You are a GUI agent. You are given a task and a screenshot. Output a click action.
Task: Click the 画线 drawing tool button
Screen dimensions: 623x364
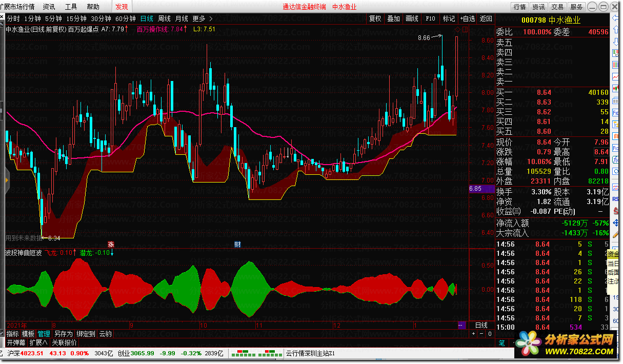pyautogui.click(x=412, y=18)
